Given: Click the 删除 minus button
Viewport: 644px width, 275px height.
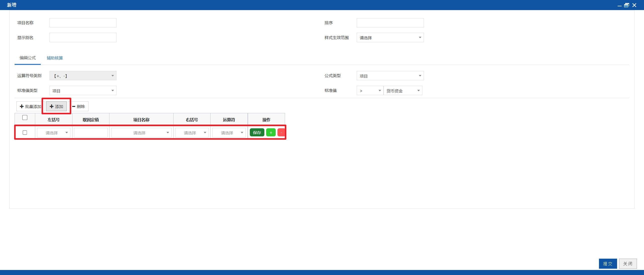Looking at the screenshot, I should click(x=78, y=106).
